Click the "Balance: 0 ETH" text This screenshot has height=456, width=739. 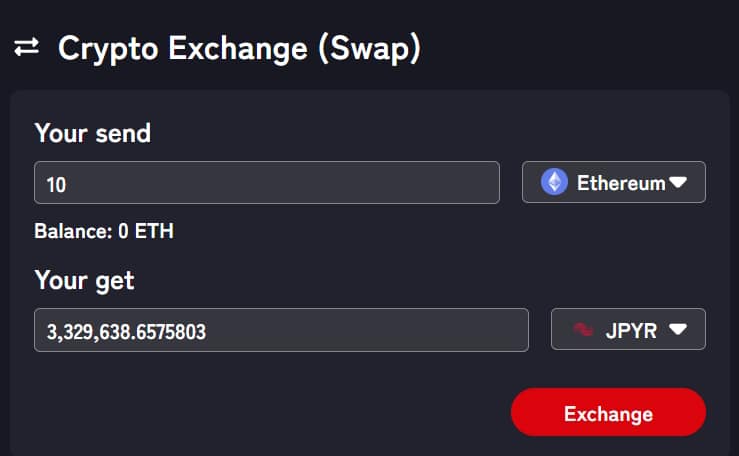[104, 231]
